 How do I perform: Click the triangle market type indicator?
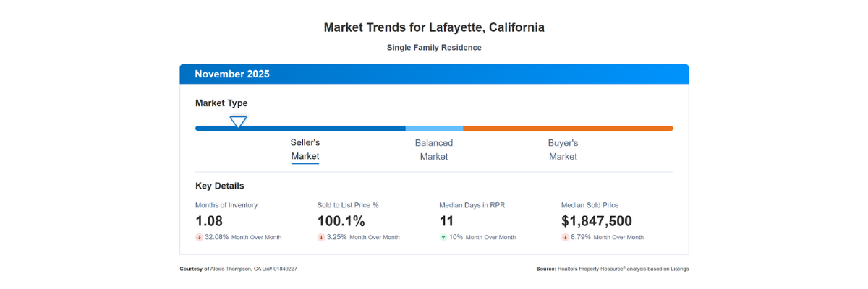[x=238, y=122]
